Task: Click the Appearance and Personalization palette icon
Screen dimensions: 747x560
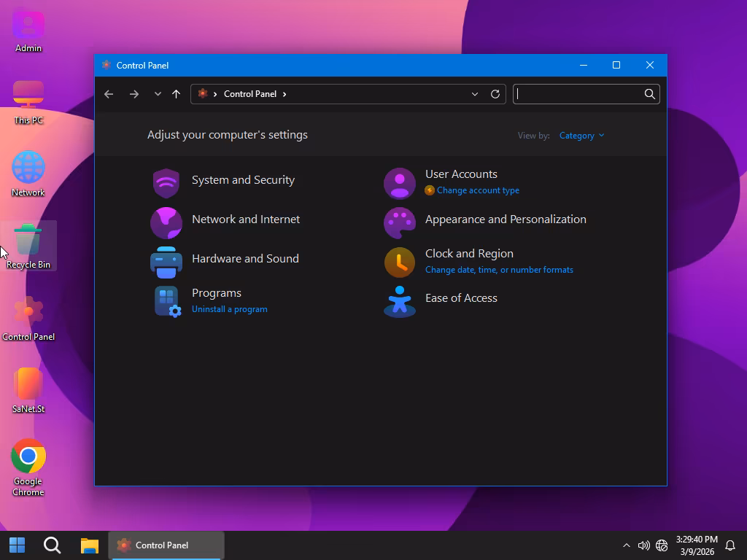Action: [x=399, y=222]
